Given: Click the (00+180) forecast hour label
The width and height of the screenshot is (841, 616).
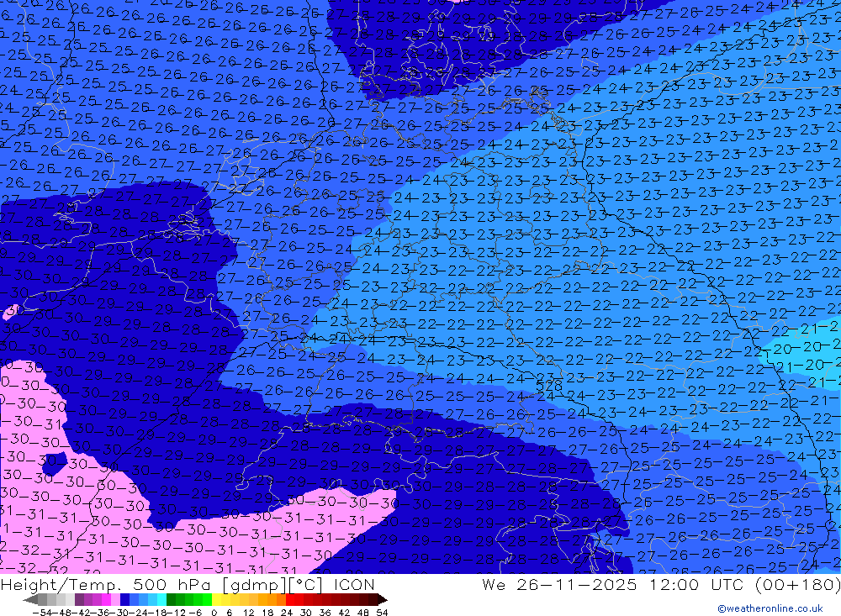Looking at the screenshot, I should [797, 584].
